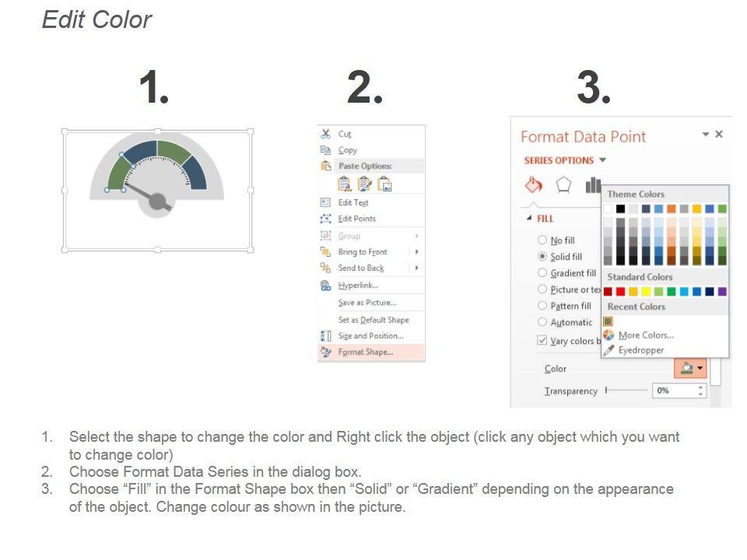Click the Transparency percentage input field
This screenshot has height=560, width=747.
673,390
